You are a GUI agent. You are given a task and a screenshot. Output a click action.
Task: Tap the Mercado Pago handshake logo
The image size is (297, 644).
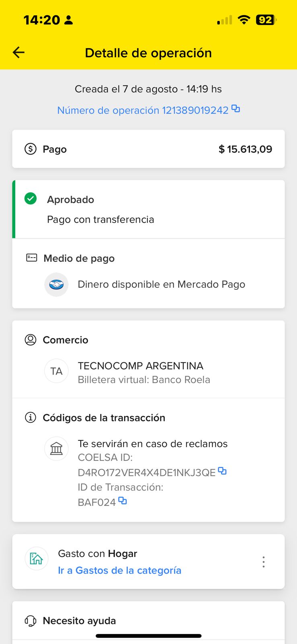(56, 285)
